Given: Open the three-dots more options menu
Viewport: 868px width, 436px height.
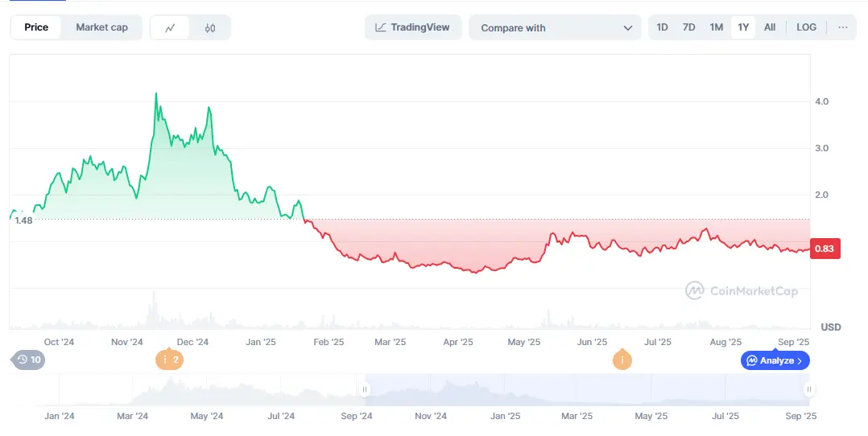Looking at the screenshot, I should pyautogui.click(x=842, y=27).
